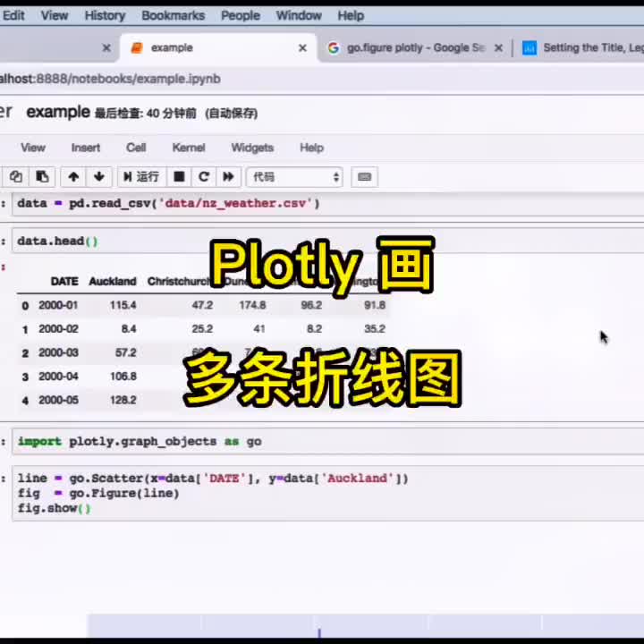
Task: Open the browser History menu
Action: pos(105,15)
